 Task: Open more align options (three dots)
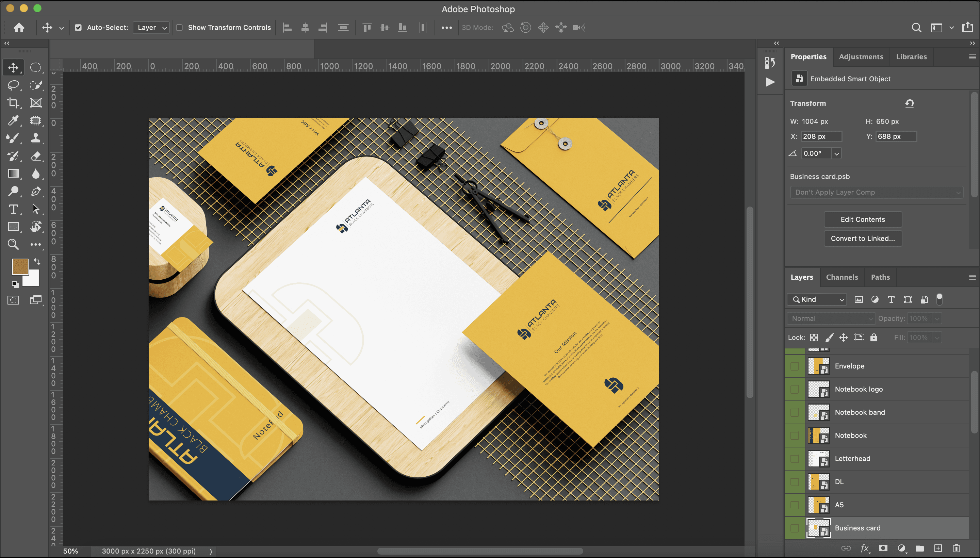(x=446, y=28)
